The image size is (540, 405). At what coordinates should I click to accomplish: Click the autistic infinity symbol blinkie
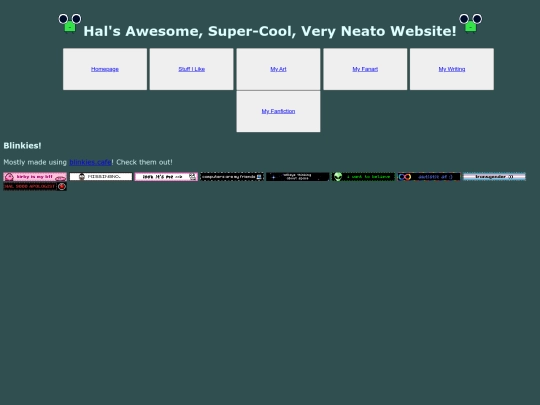(429, 177)
